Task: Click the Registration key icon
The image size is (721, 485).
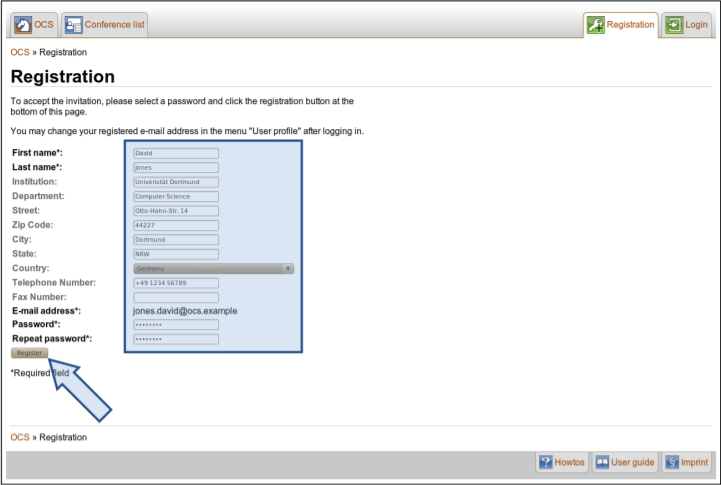Action: click(596, 25)
